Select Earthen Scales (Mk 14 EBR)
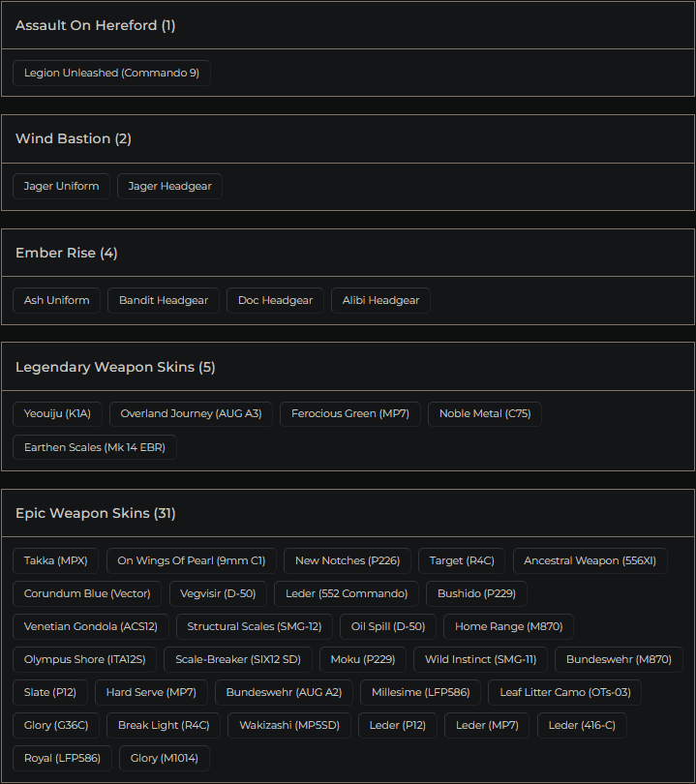This screenshot has width=696, height=784. tap(95, 447)
